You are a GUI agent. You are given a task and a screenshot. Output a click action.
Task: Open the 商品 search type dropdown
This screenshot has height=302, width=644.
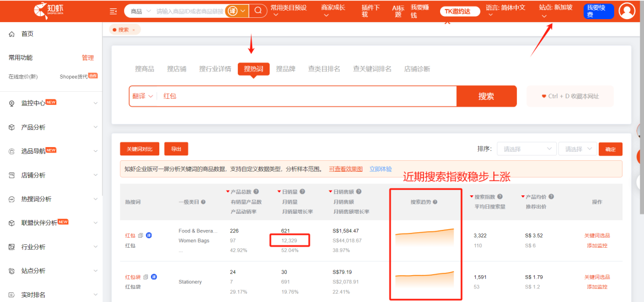tap(141, 11)
